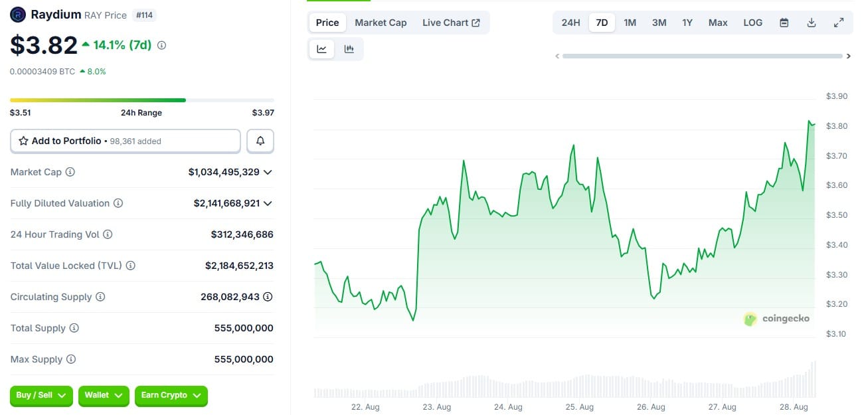Screen dimensions: 868x415
Task: Download the chart data
Action: coord(811,22)
